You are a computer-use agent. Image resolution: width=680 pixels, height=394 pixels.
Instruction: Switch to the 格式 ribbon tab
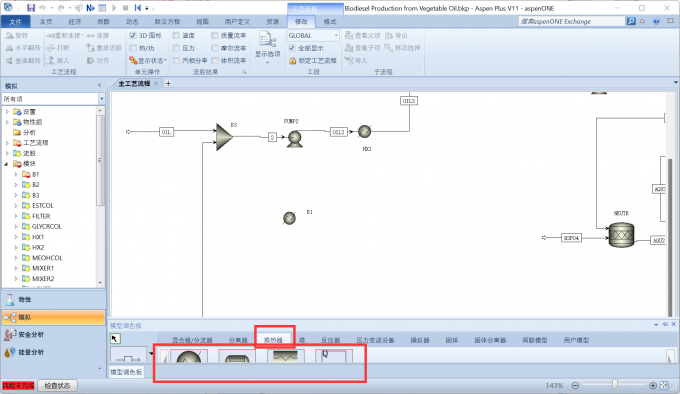click(330, 22)
